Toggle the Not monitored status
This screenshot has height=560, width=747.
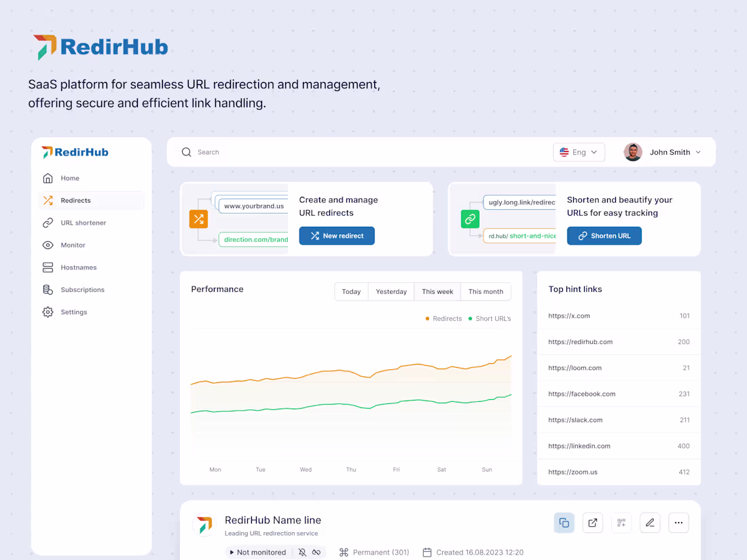pyautogui.click(x=261, y=552)
